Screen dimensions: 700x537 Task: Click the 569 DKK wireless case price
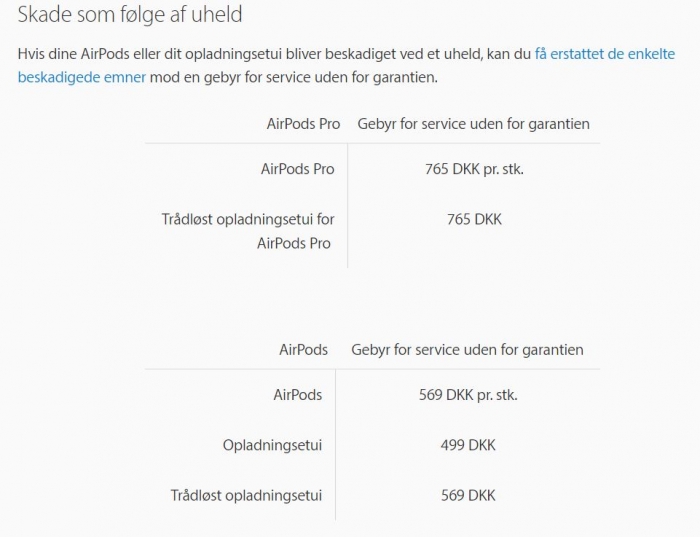pyautogui.click(x=468, y=495)
